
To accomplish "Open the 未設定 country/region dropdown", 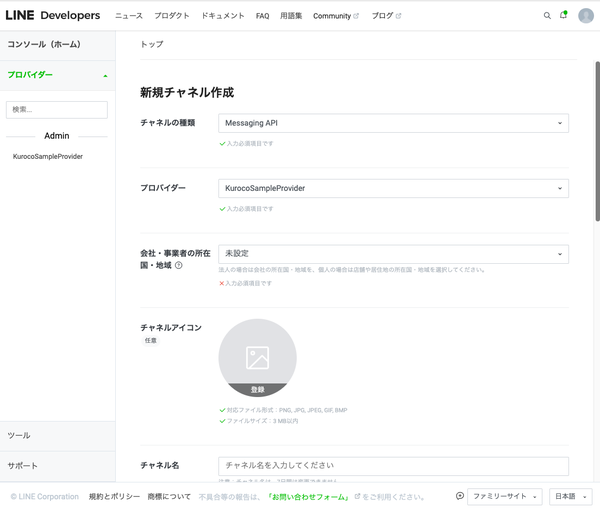I will (393, 254).
